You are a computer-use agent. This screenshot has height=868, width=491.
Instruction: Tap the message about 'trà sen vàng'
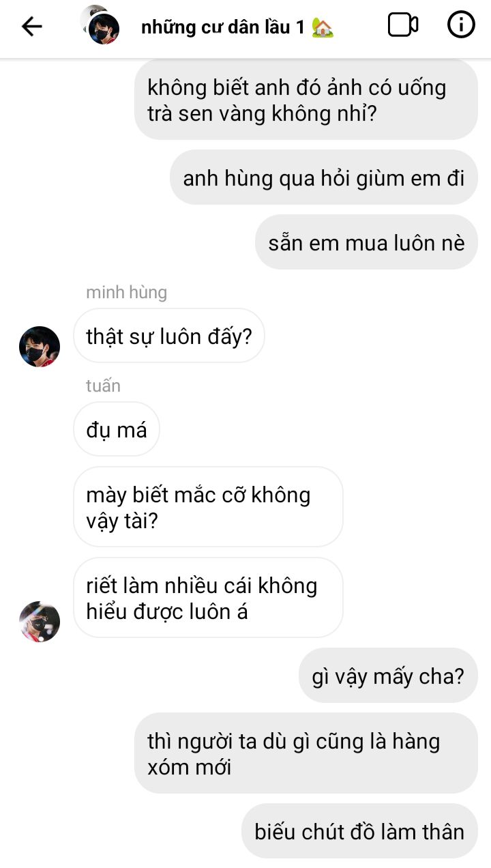pyautogui.click(x=306, y=100)
